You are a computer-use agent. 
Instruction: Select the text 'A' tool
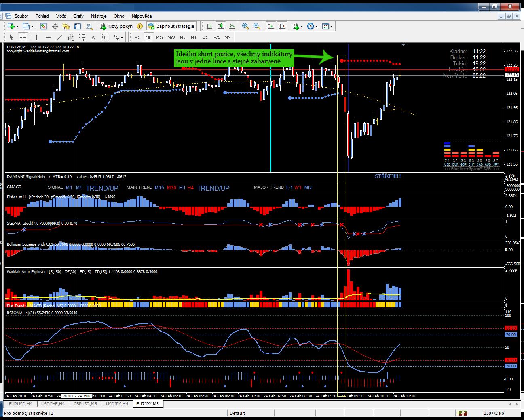(93, 37)
